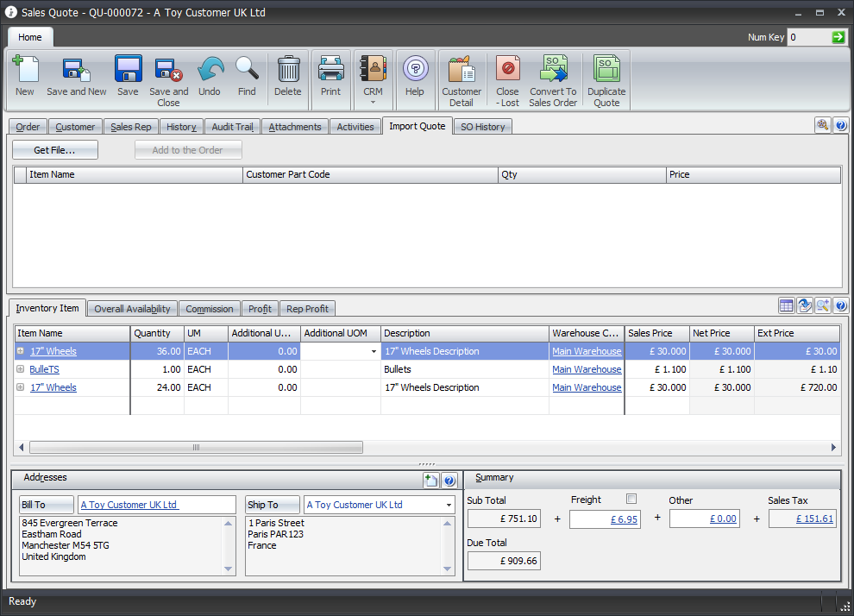Convert the quote to a Sales Order
The image size is (854, 616).
[x=553, y=76]
